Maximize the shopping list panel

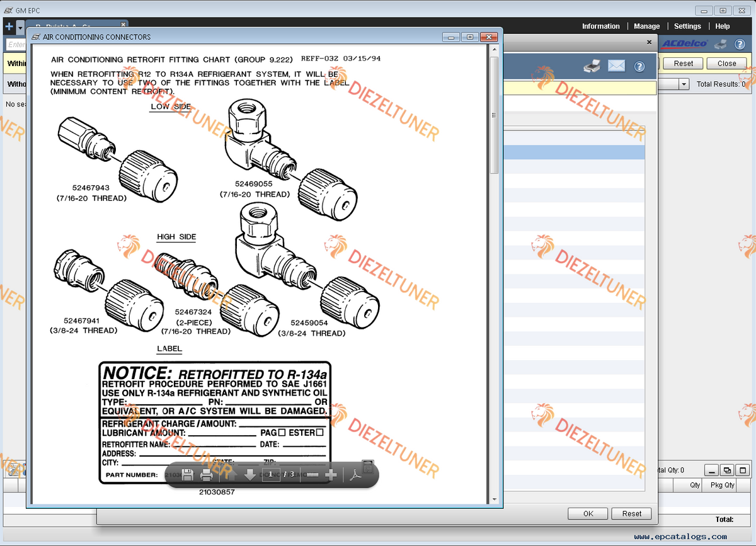point(743,470)
